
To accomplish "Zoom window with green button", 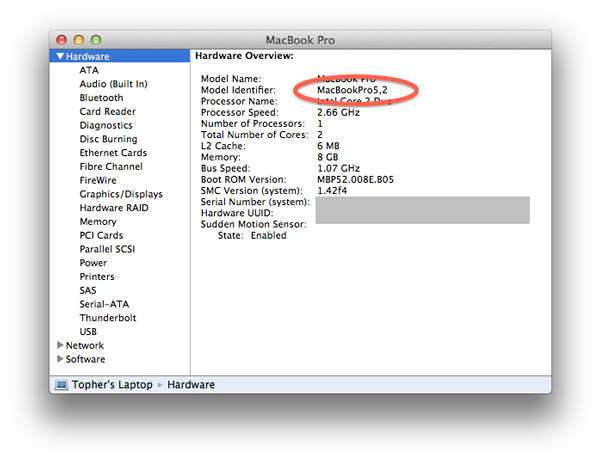I will tap(96, 40).
